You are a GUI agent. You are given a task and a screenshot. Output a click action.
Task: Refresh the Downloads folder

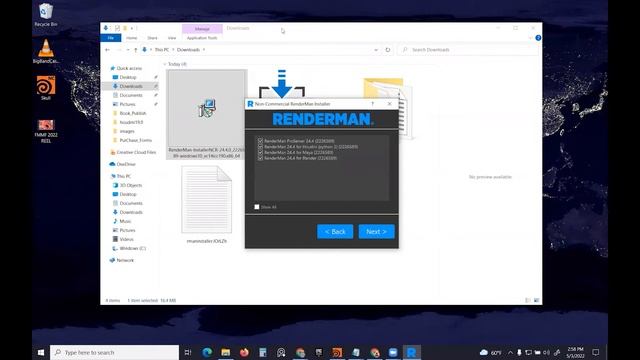pos(388,50)
